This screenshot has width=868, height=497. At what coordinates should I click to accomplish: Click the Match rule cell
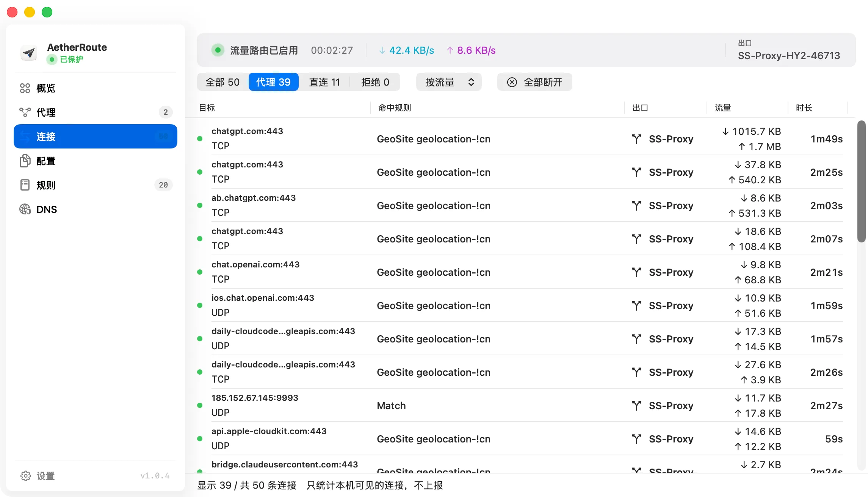391,406
